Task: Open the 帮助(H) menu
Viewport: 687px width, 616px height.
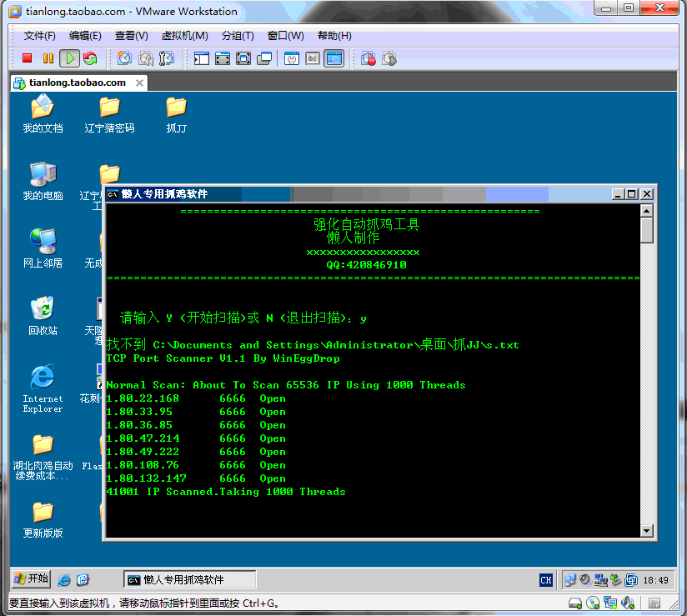Action: click(x=334, y=36)
